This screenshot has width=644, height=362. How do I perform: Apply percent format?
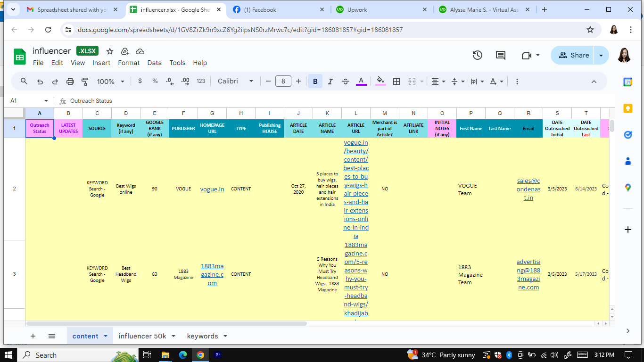pyautogui.click(x=155, y=81)
